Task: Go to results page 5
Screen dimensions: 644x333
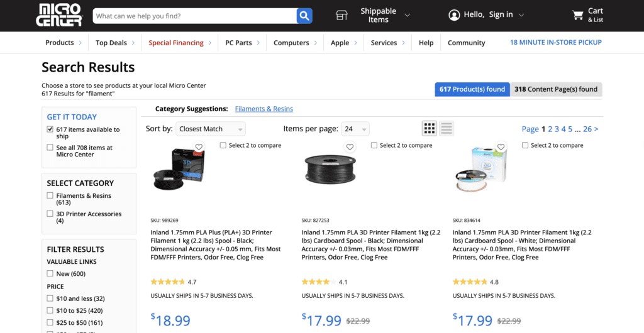Action: click(x=570, y=129)
